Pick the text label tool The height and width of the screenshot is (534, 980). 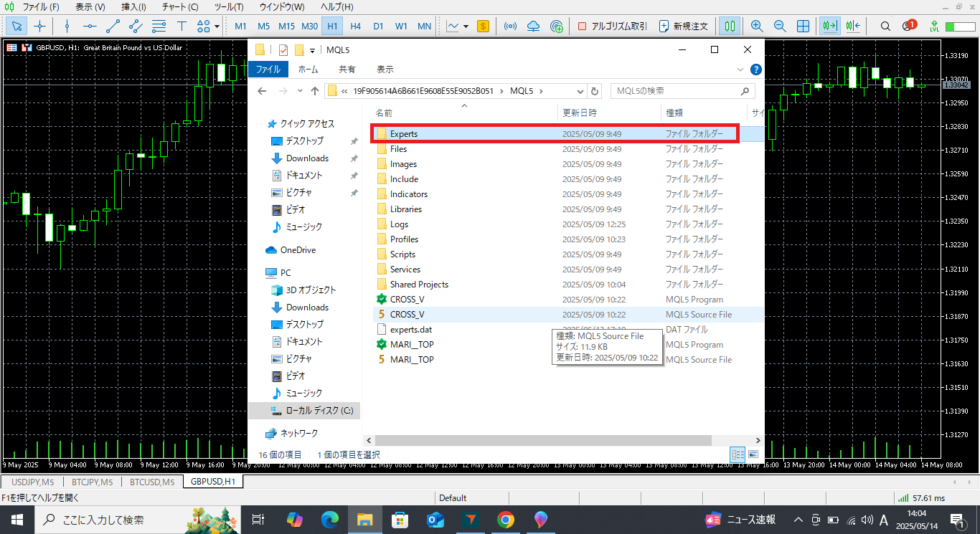point(182,27)
